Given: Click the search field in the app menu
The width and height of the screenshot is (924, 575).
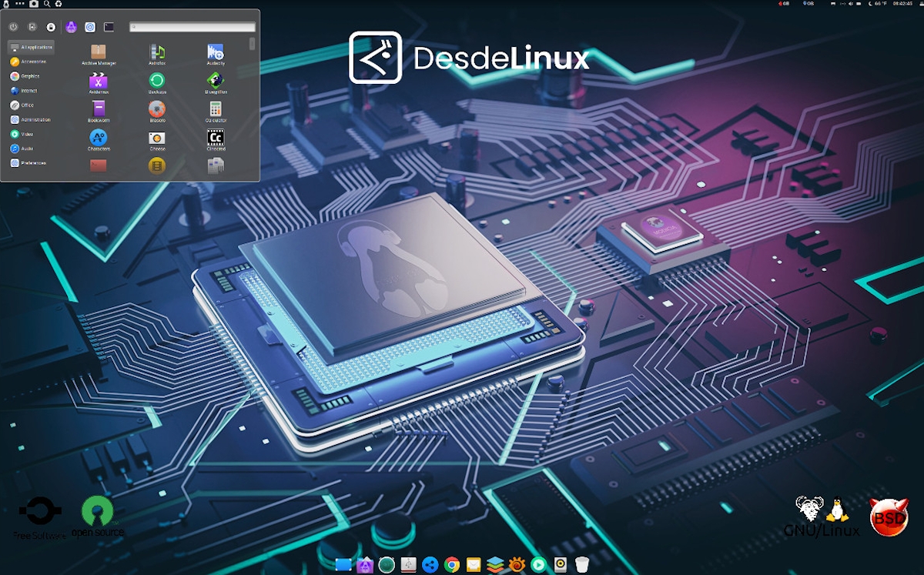Looking at the screenshot, I should (192, 27).
